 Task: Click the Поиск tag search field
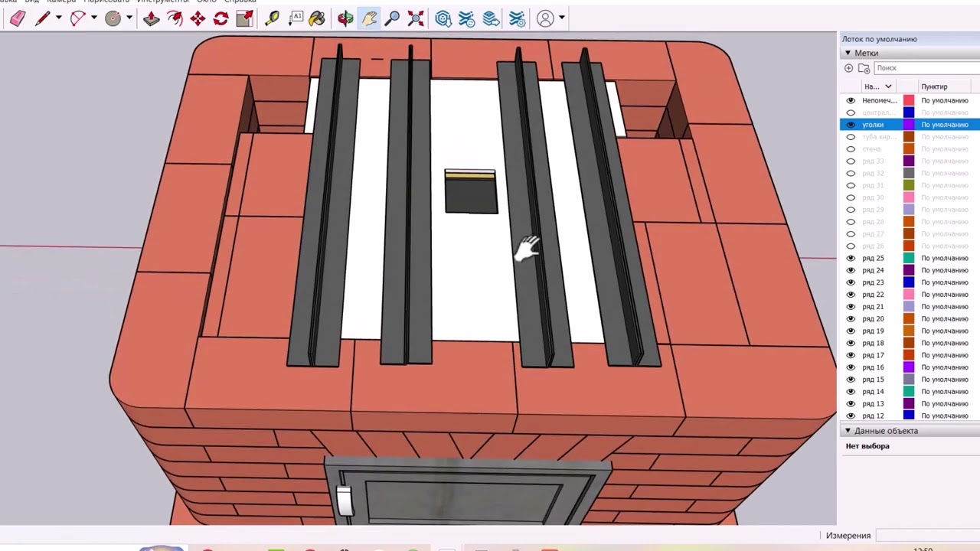tap(926, 69)
